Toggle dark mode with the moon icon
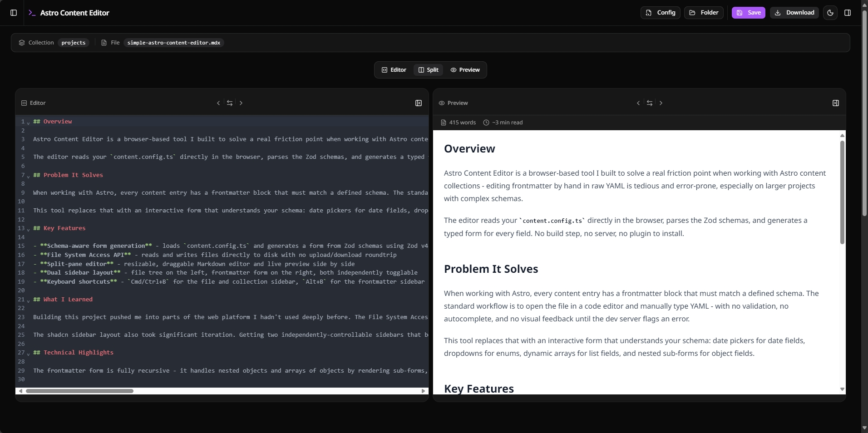Screen dimensions: 868x433 point(830,13)
